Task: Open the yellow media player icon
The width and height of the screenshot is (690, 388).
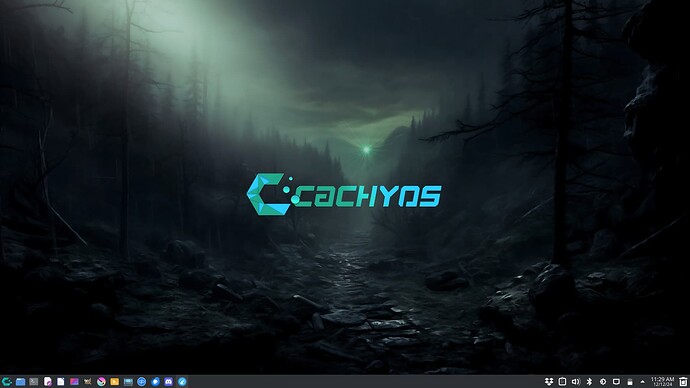Action: (x=114, y=381)
